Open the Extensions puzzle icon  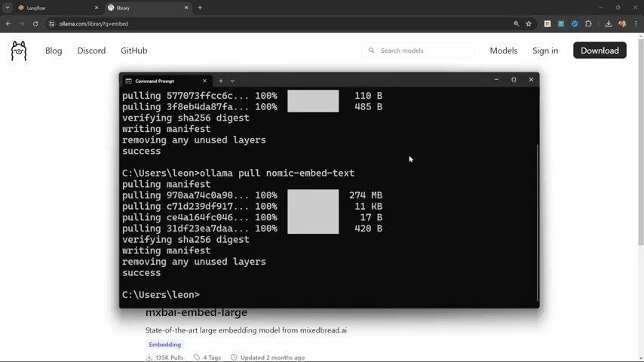coord(588,23)
